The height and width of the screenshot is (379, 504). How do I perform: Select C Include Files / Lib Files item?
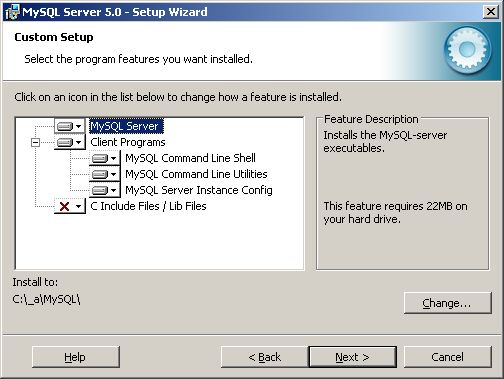point(148,206)
